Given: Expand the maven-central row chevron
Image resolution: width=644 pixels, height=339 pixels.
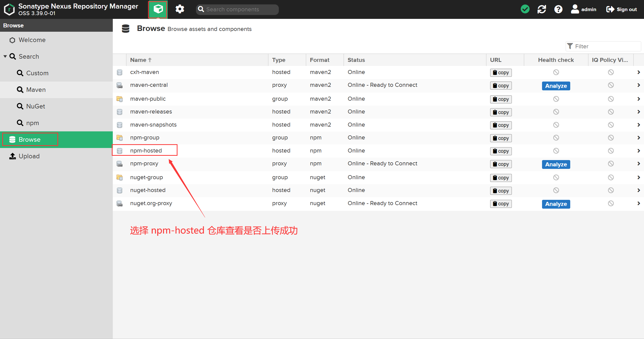Looking at the screenshot, I should click(638, 85).
